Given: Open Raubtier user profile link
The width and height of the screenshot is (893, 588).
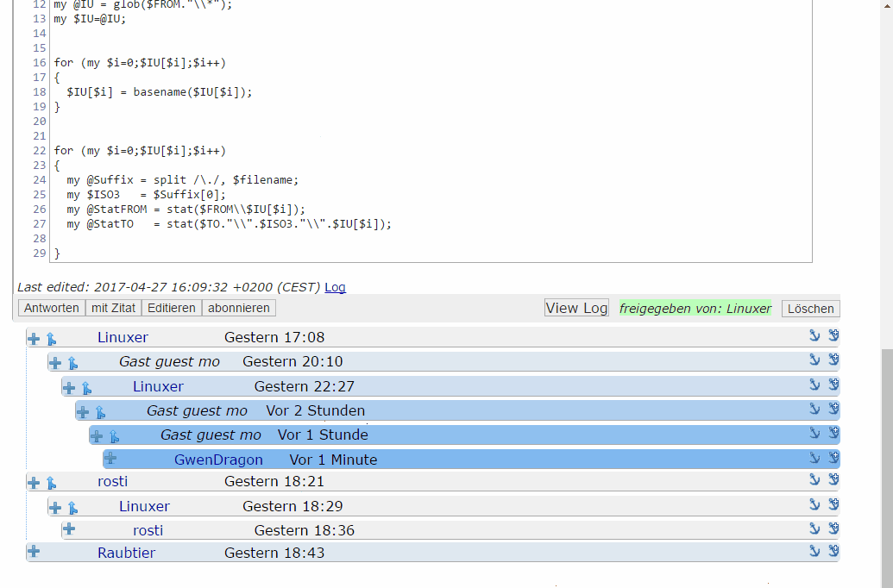Looking at the screenshot, I should (126, 553).
